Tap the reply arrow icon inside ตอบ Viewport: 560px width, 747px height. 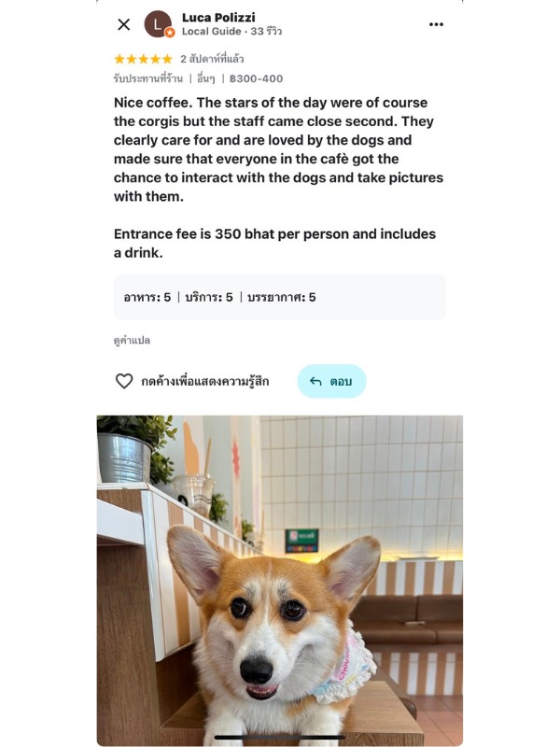[x=315, y=381]
